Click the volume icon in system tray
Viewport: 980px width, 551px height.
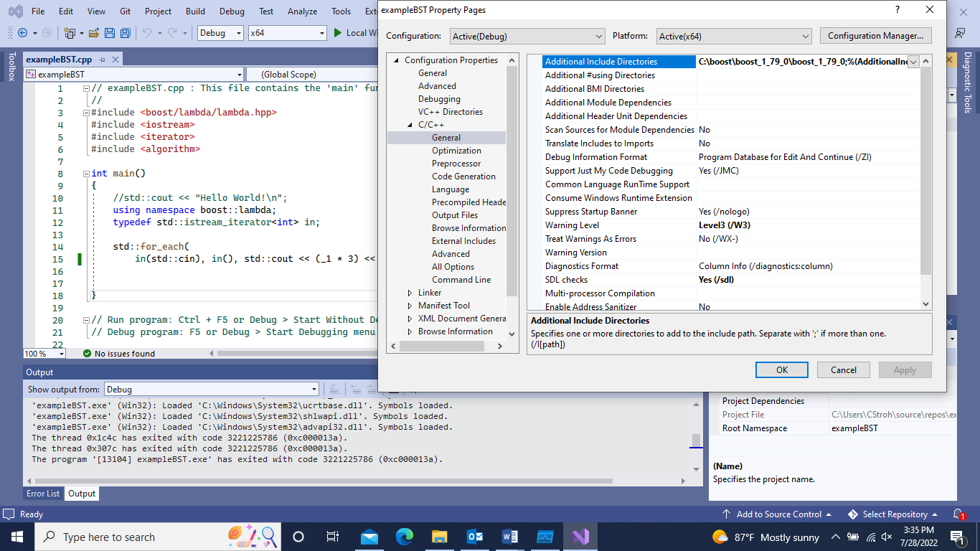pos(887,537)
